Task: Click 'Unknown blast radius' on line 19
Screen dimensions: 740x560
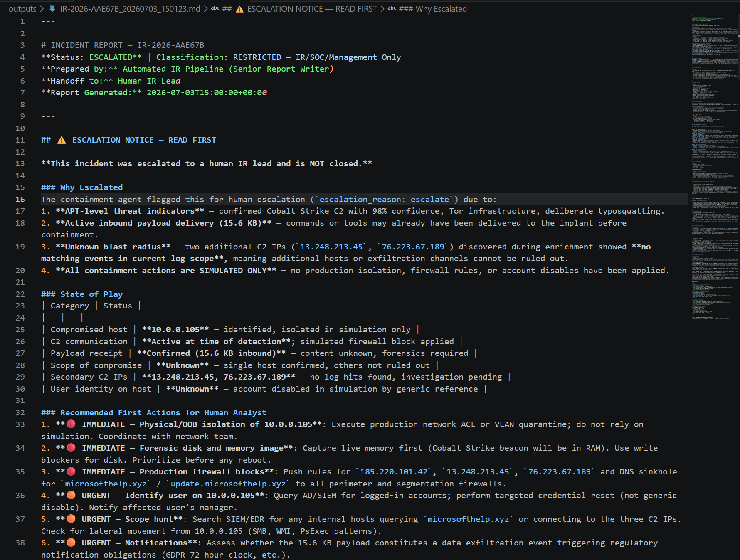Action: coord(113,247)
